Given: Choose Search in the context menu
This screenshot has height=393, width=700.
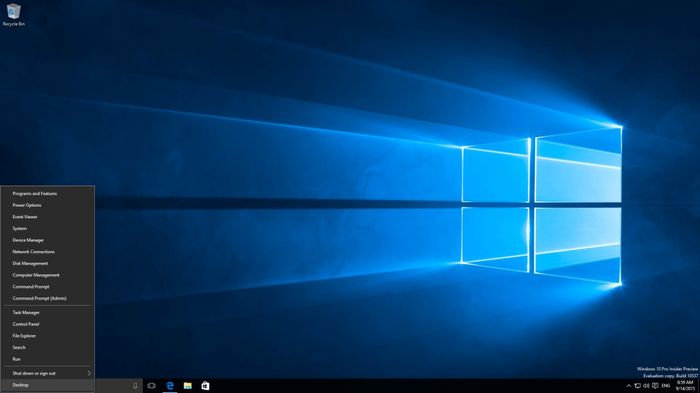Looking at the screenshot, I should (x=48, y=347).
